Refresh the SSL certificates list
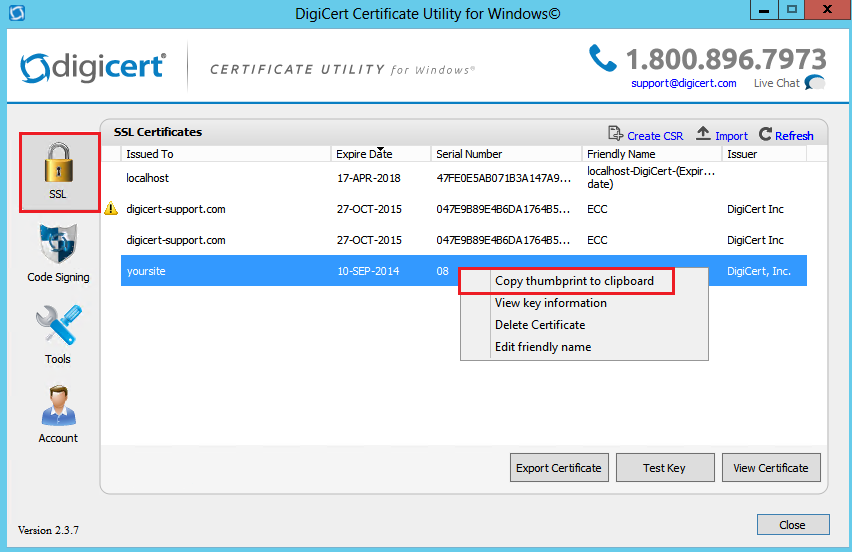 [766, 135]
